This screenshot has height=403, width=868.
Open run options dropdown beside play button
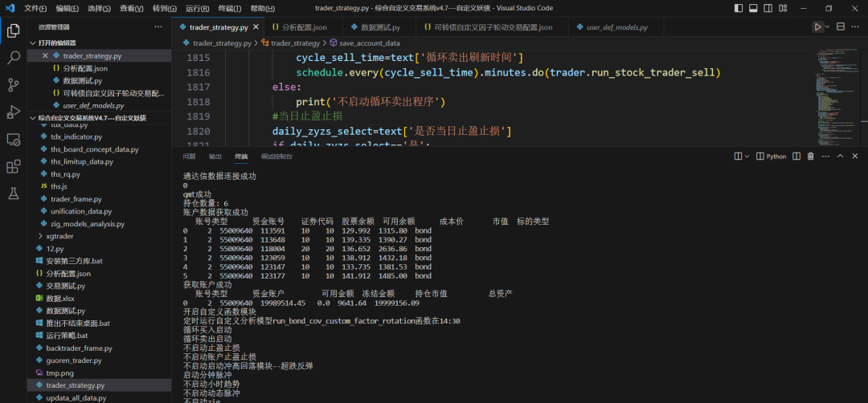coord(828,27)
